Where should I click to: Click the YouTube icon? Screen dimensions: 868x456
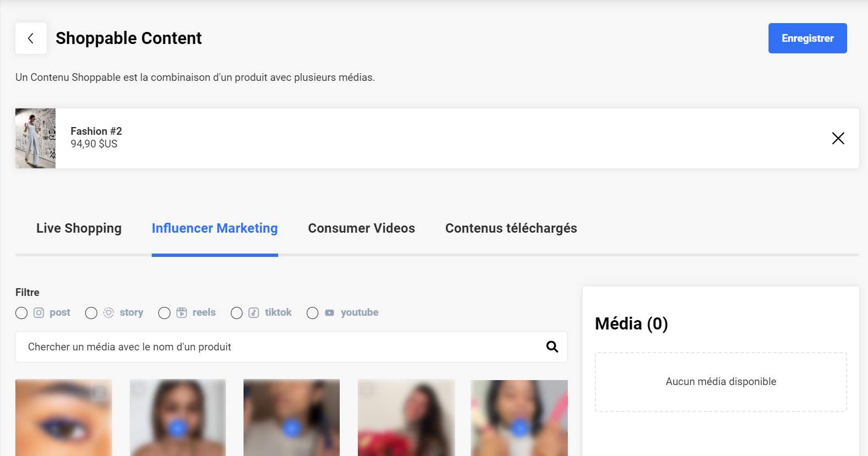point(329,312)
